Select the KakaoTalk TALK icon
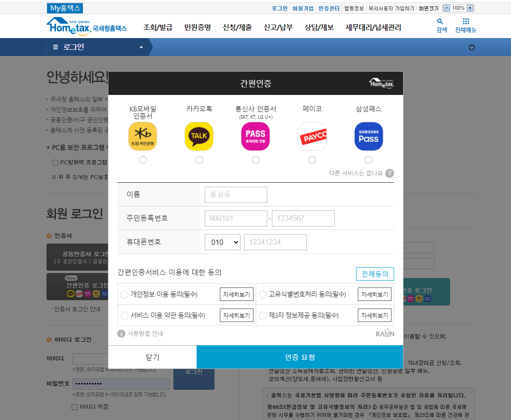 (199, 136)
